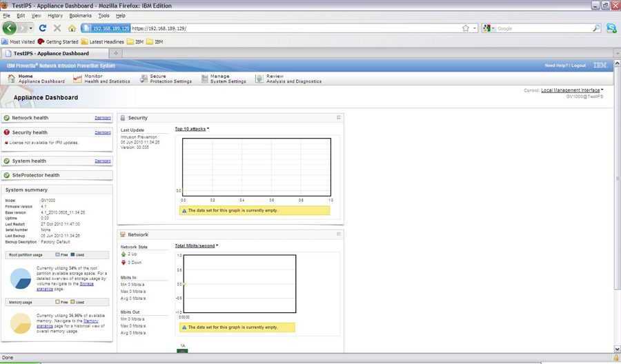Click the Home Appliance Dashboard house icon
Image resolution: width=621 pixels, height=364 pixels.
pyautogui.click(x=11, y=79)
